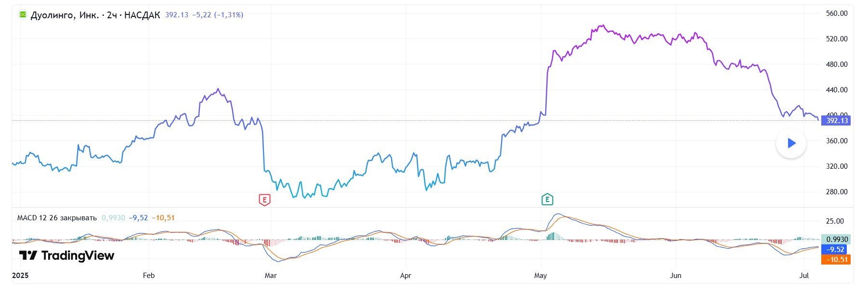Click the Jul date axis label

804,276
